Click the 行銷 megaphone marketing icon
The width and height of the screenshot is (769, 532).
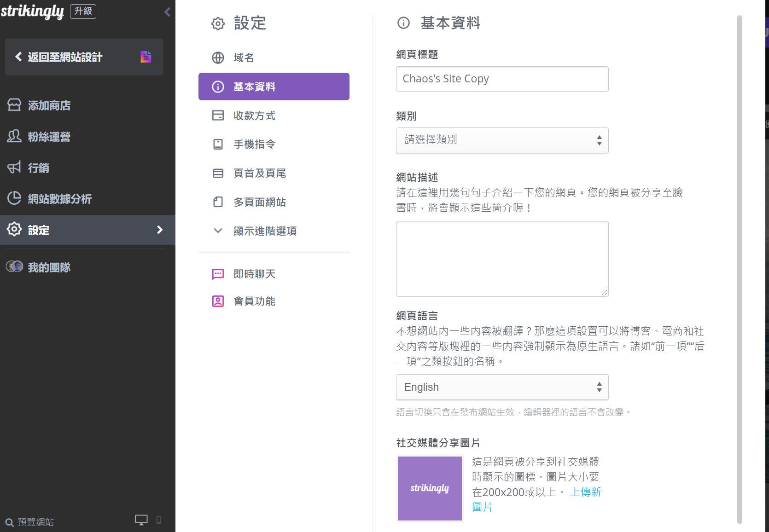click(x=13, y=168)
